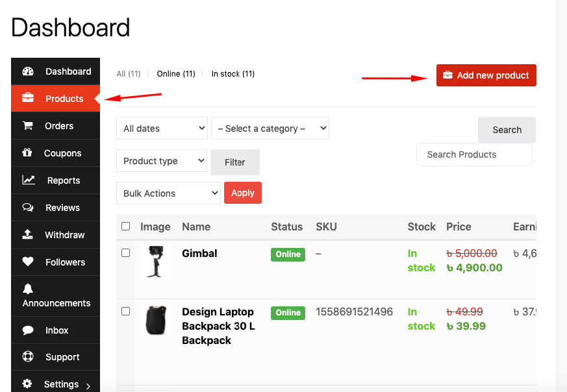Click the Reviews speech bubbles icon
The height and width of the screenshot is (392, 567).
click(x=28, y=208)
